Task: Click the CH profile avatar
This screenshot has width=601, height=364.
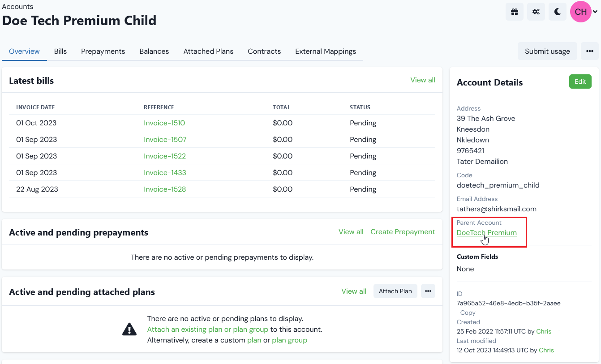Action: (580, 11)
